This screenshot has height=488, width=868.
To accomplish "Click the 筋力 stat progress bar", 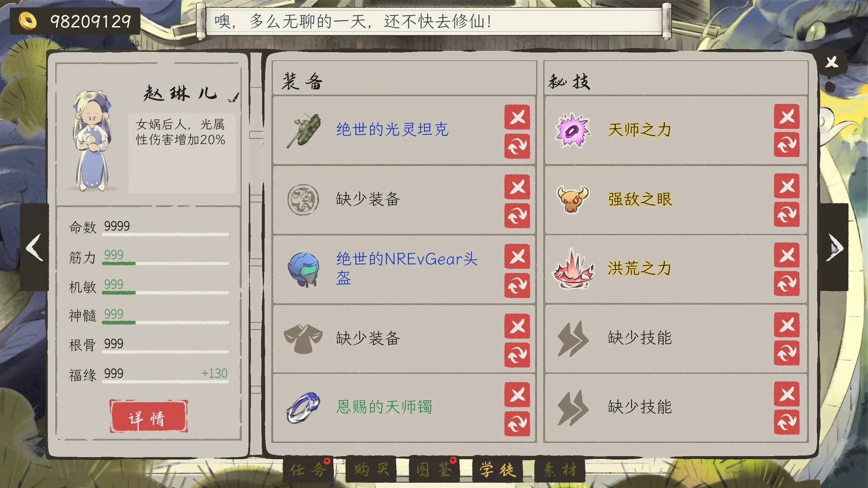I will pos(165,263).
